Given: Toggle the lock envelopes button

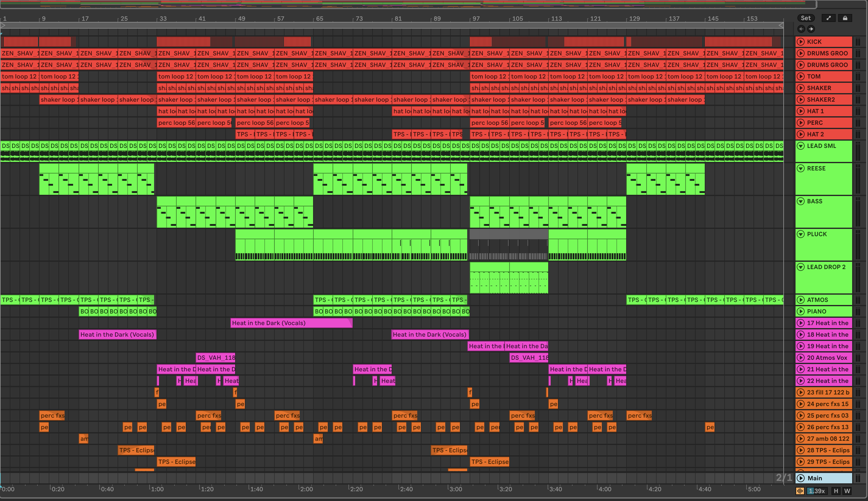Looking at the screenshot, I should click(x=845, y=18).
